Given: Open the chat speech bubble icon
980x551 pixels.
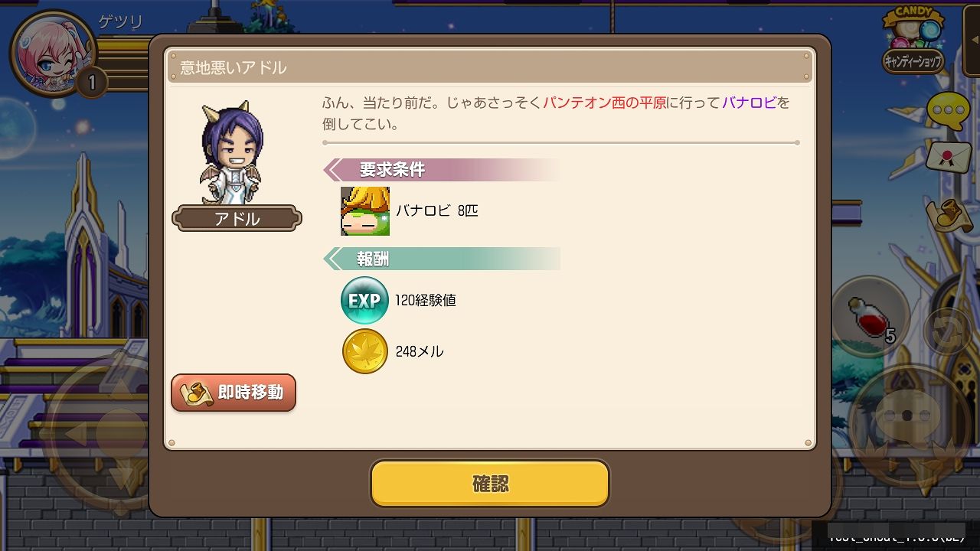Looking at the screenshot, I should coord(949,111).
